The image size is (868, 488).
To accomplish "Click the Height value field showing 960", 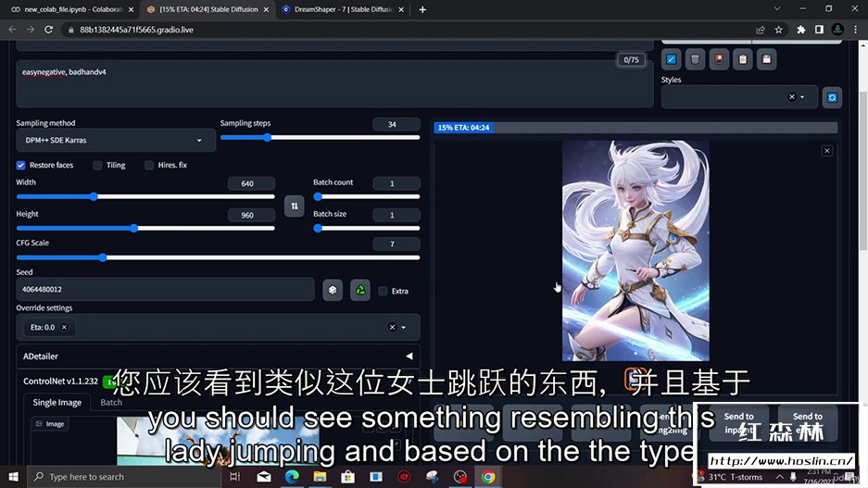I will 251,215.
